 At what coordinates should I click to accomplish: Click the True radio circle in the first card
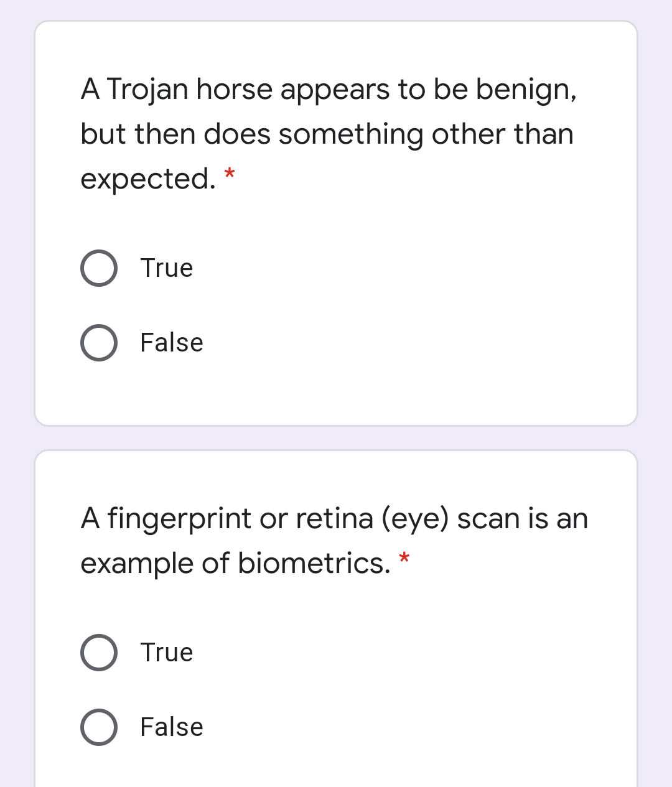pyautogui.click(x=98, y=268)
